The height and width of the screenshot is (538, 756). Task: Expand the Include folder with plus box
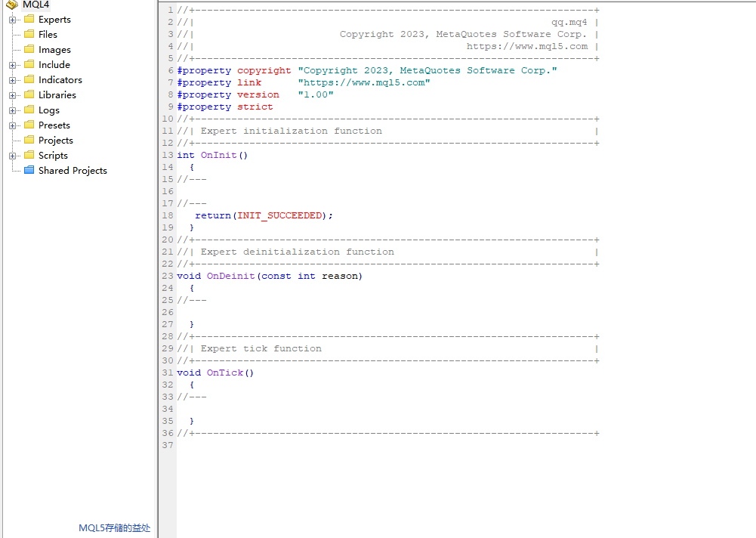click(13, 65)
